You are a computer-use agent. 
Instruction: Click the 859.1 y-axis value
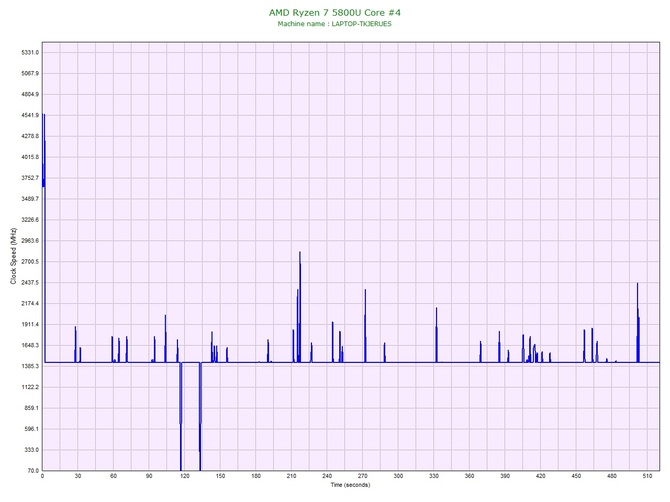pos(31,408)
